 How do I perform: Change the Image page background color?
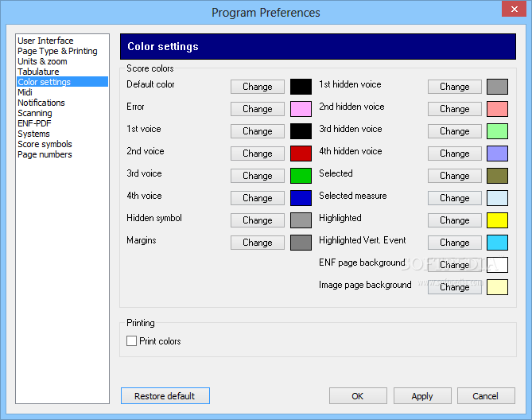tap(455, 287)
